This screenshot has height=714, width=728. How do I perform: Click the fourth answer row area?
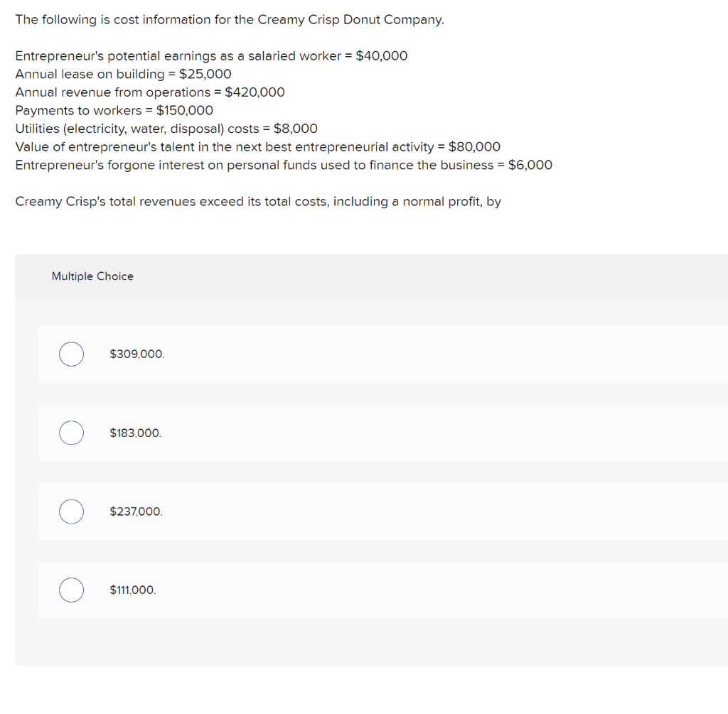(382, 590)
